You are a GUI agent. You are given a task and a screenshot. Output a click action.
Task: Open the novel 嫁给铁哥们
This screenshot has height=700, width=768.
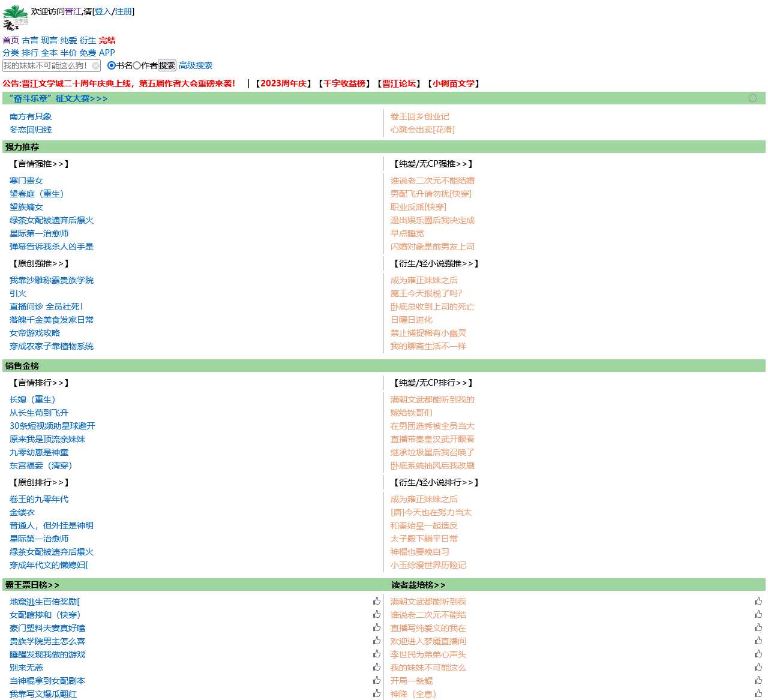click(412, 413)
